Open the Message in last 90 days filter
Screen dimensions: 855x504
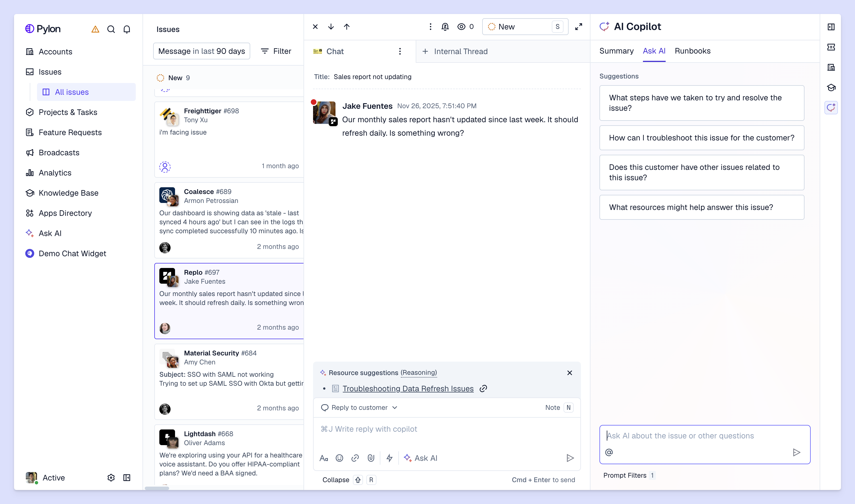click(201, 51)
